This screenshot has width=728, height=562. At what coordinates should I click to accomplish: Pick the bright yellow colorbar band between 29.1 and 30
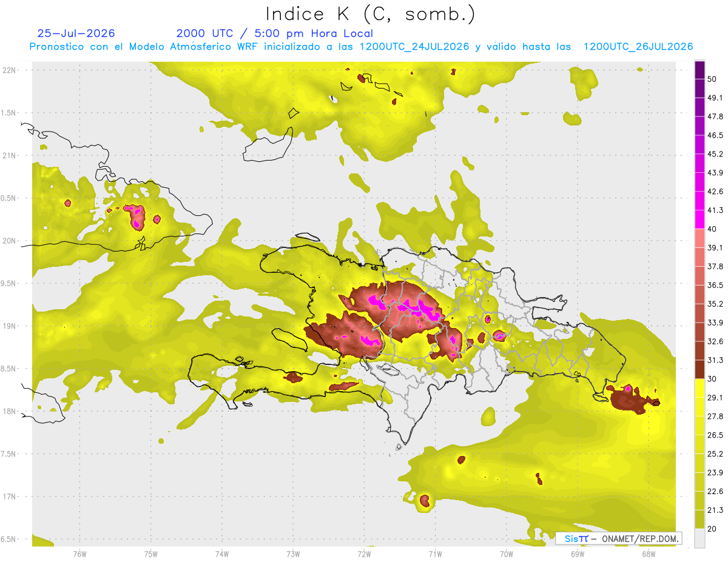pos(699,389)
